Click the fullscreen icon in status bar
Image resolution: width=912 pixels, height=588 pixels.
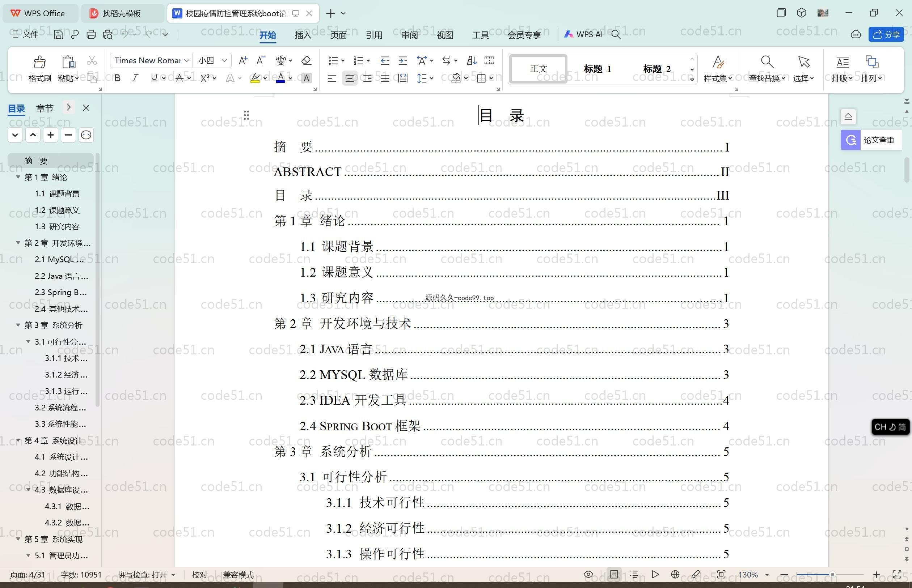point(897,574)
